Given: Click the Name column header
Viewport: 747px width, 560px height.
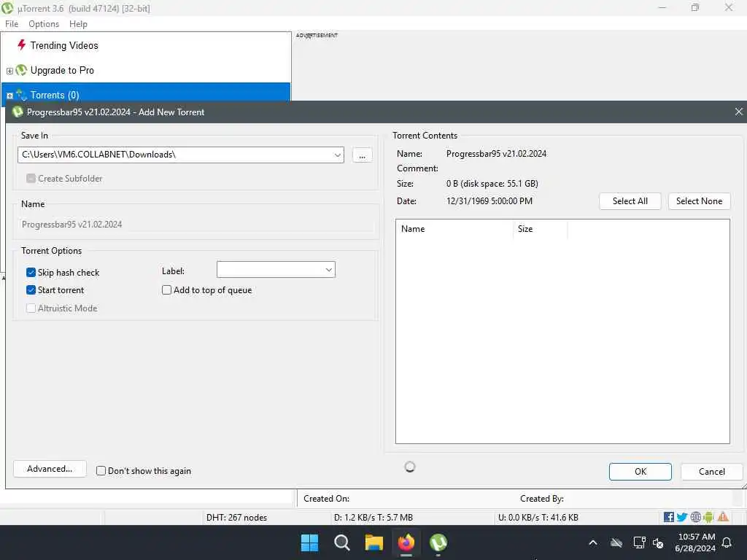Looking at the screenshot, I should point(454,228).
